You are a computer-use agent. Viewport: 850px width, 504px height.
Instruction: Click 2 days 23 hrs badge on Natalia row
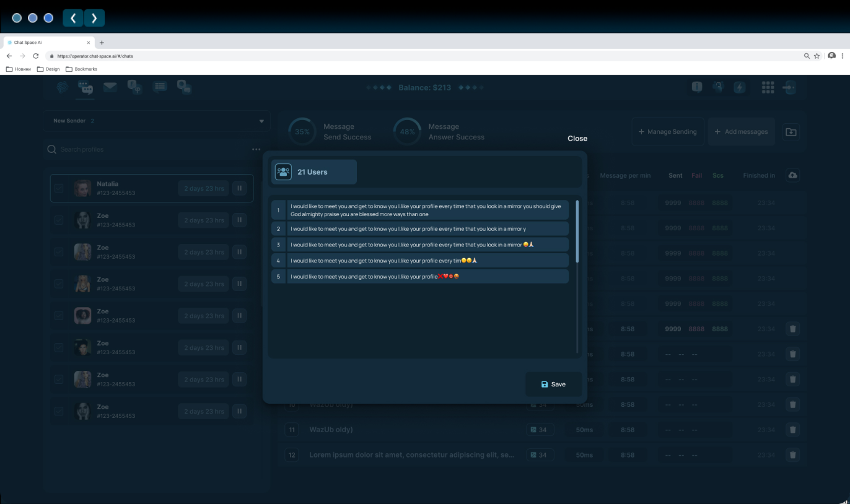click(204, 188)
